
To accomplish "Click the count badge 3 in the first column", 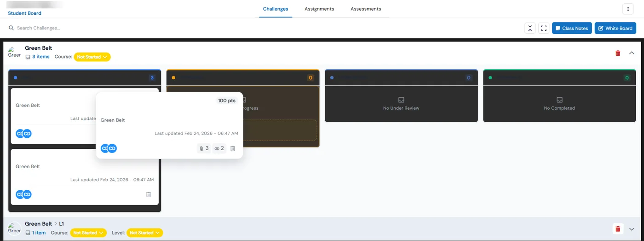I will pyautogui.click(x=152, y=78).
